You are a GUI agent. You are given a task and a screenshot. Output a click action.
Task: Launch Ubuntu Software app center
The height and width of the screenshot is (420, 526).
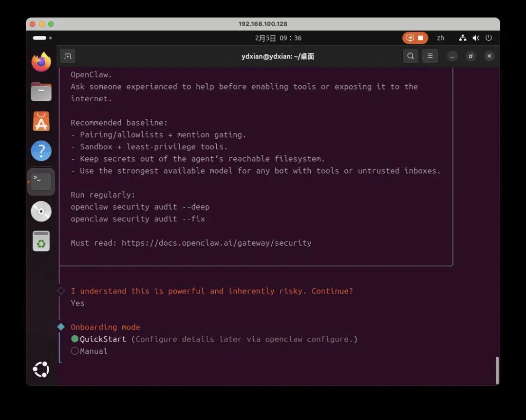(41, 121)
